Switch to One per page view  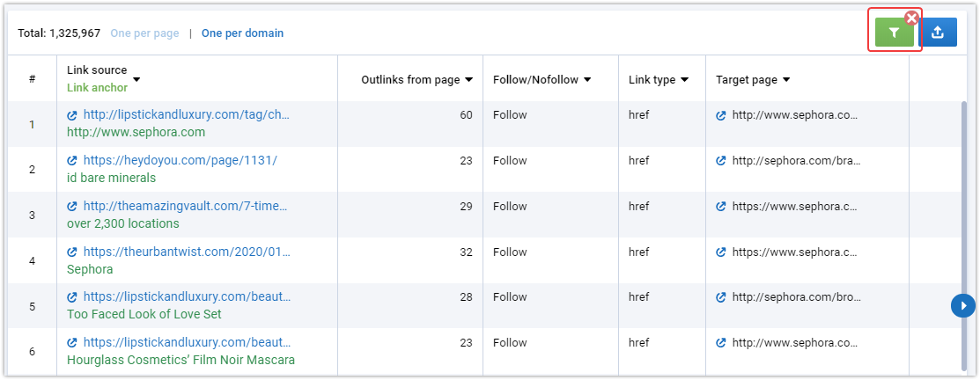[x=144, y=33]
